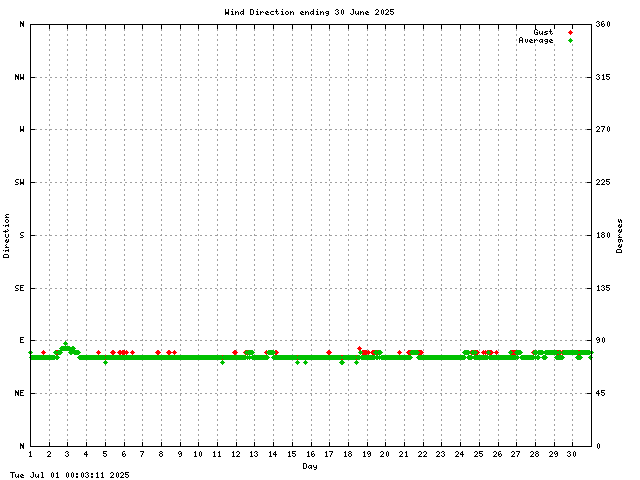The image size is (640, 480).
Task: Click day '8' on the x-axis
Action: click(161, 454)
